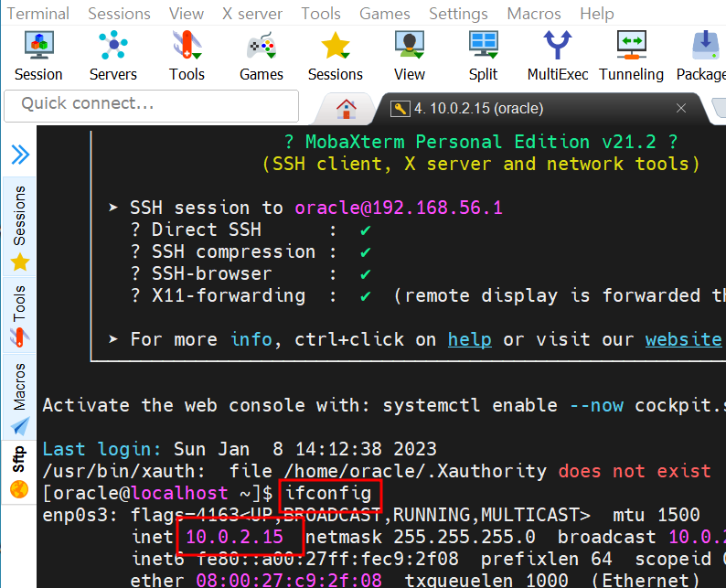Open the Tunneling toolbar icon
This screenshot has height=588, width=726.
631,56
